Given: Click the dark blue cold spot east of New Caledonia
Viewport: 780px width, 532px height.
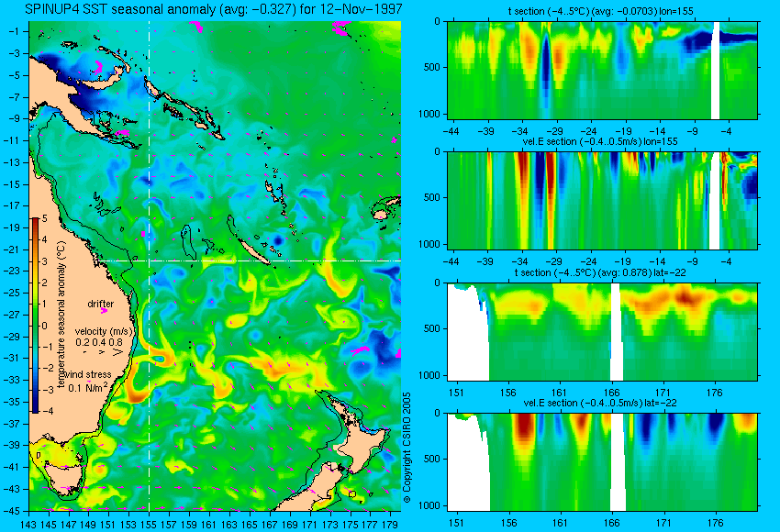Looking at the screenshot, I should pos(277,240).
